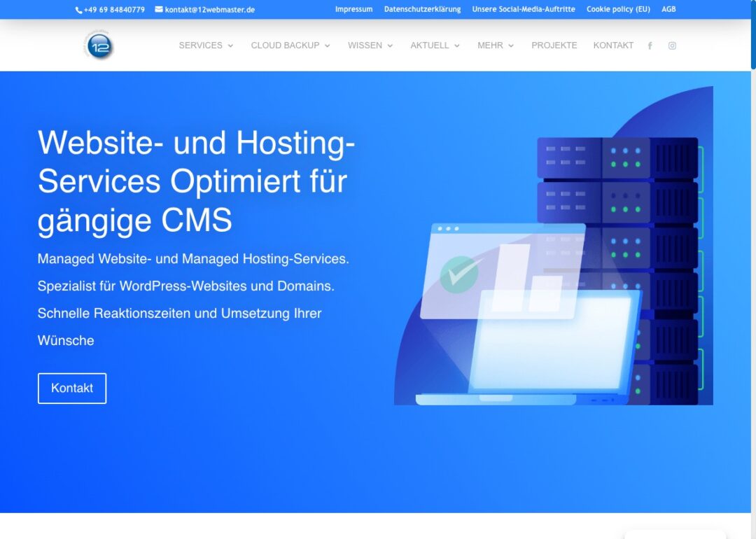This screenshot has width=756, height=539.
Task: Open the Datenschutzerklärung link
Action: [x=422, y=10]
